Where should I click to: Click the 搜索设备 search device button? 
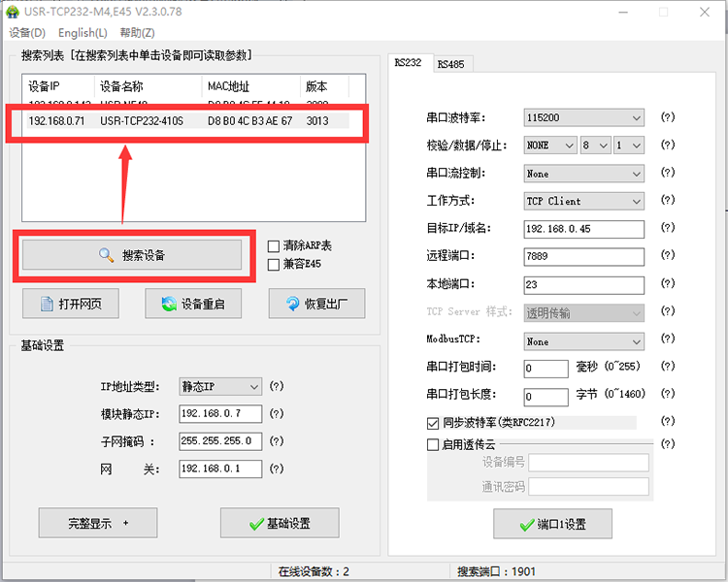pyautogui.click(x=132, y=255)
